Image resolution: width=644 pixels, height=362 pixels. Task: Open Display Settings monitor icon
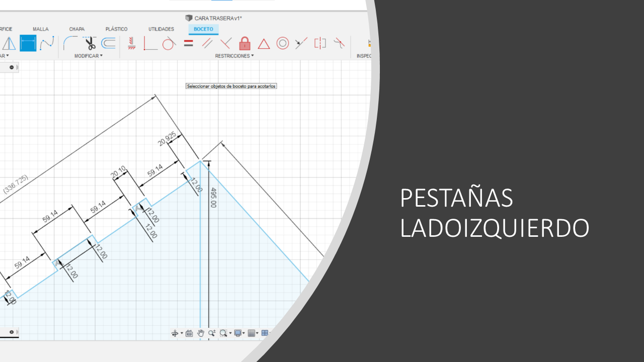(238, 333)
